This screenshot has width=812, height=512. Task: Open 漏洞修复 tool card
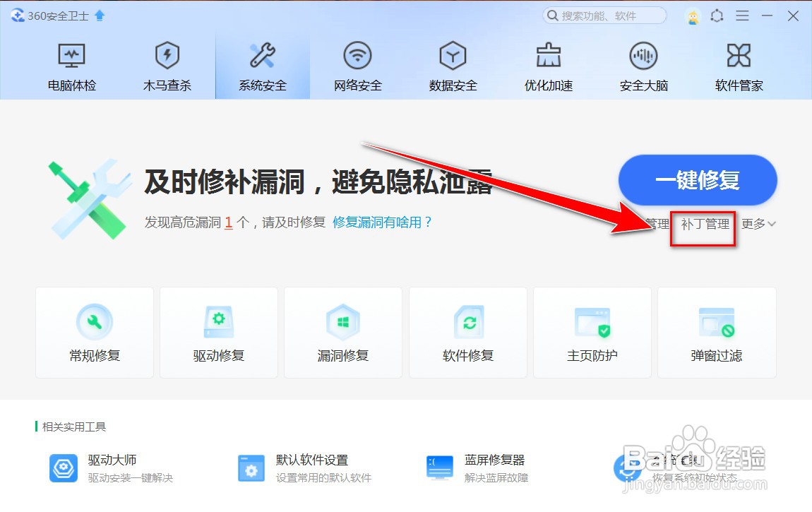pos(343,333)
